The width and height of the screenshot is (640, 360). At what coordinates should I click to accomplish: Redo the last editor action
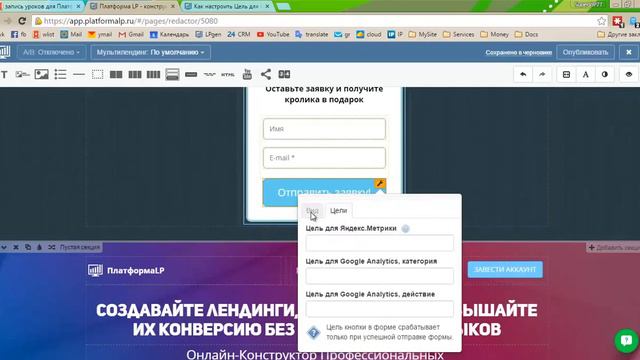(x=542, y=74)
